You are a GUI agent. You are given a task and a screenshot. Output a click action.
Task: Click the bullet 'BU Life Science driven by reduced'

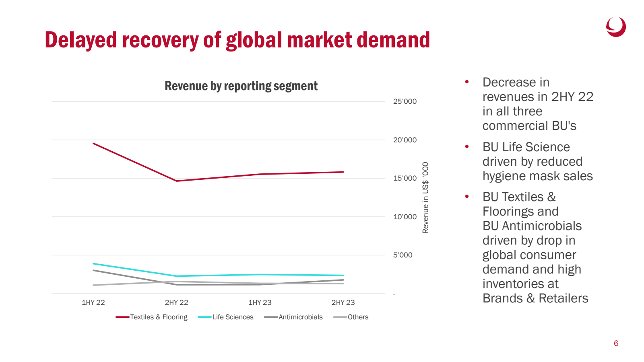[x=538, y=161]
